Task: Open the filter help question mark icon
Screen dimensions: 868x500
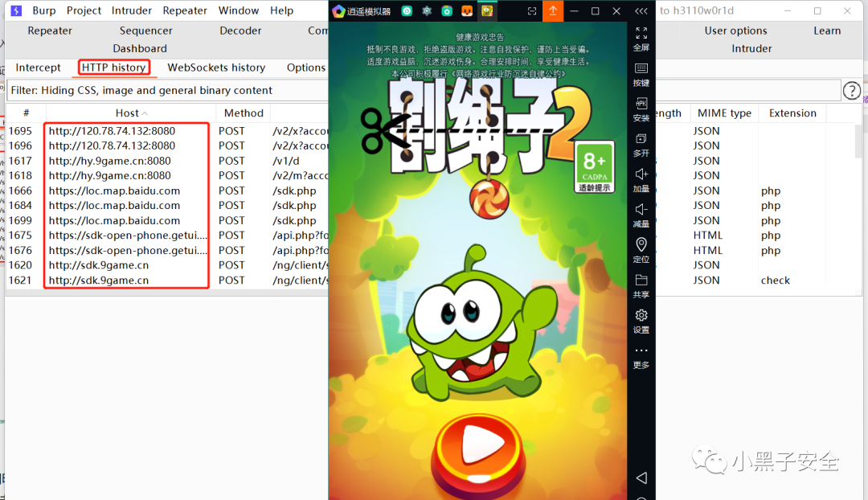Action: click(851, 90)
